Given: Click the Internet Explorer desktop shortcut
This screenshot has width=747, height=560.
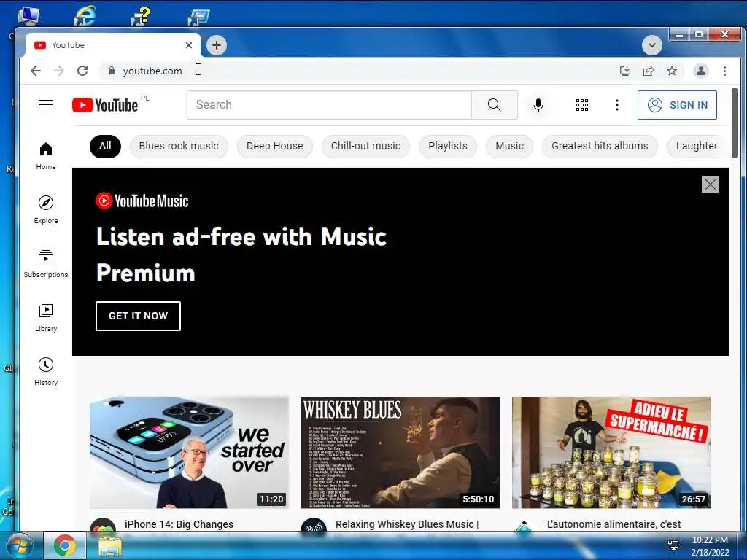Looking at the screenshot, I should coord(84,16).
